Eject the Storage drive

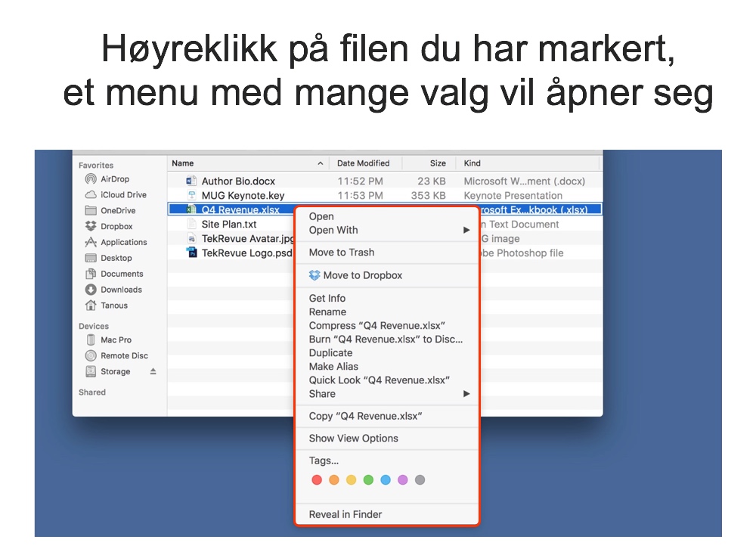[153, 372]
